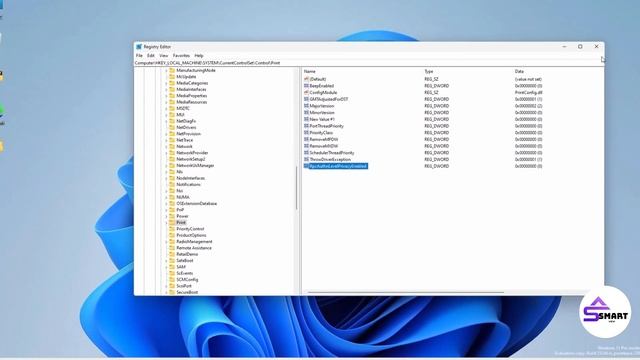640x360 pixels.
Task: Click the MajorVersion DWORD value icon
Action: 306,106
